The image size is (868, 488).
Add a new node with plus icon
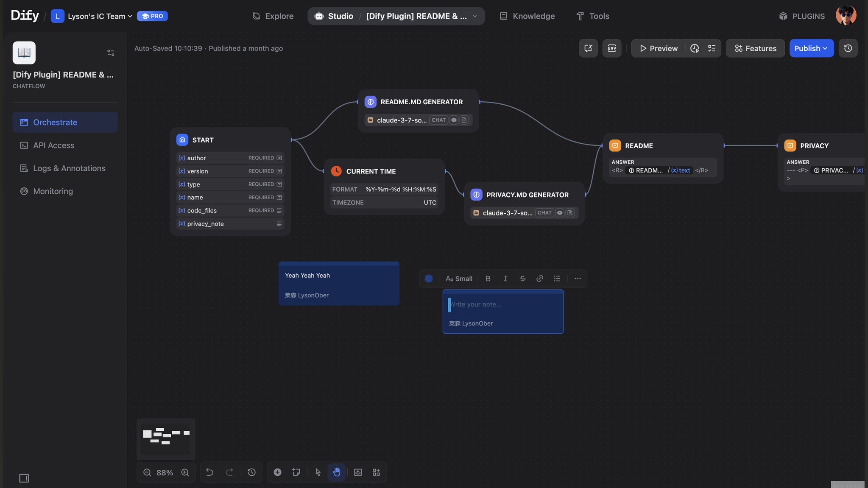point(277,472)
